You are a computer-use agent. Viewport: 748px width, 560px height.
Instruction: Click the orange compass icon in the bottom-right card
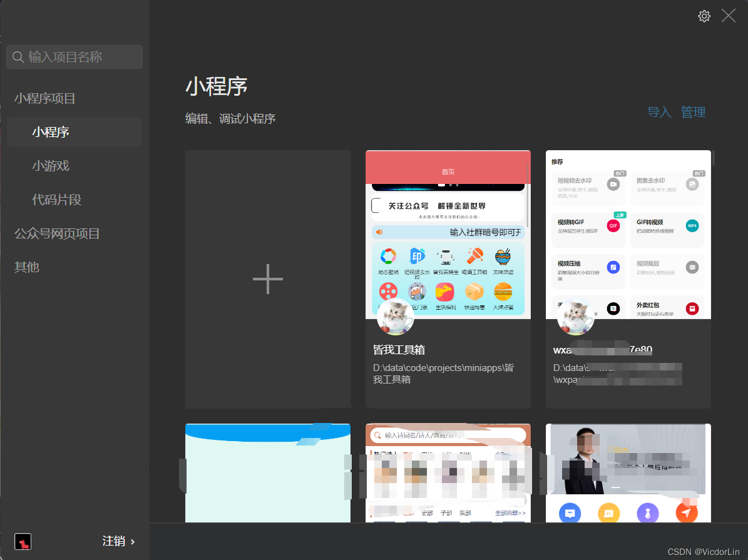tap(686, 512)
